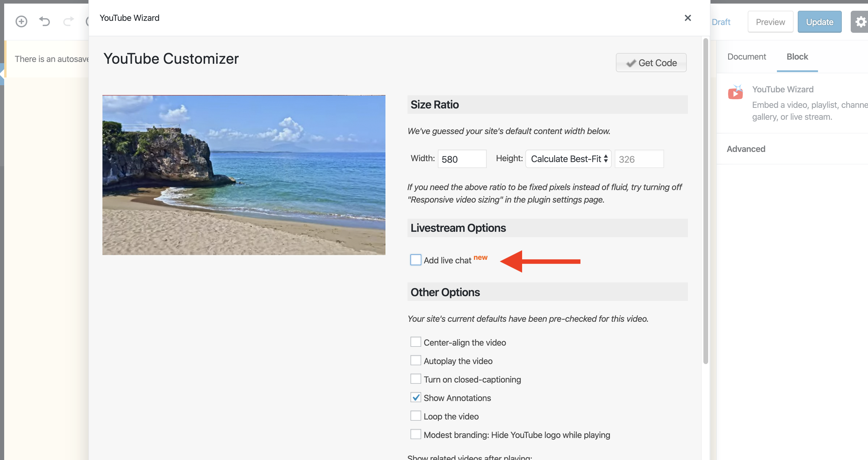Click the settings gear icon

tap(861, 21)
